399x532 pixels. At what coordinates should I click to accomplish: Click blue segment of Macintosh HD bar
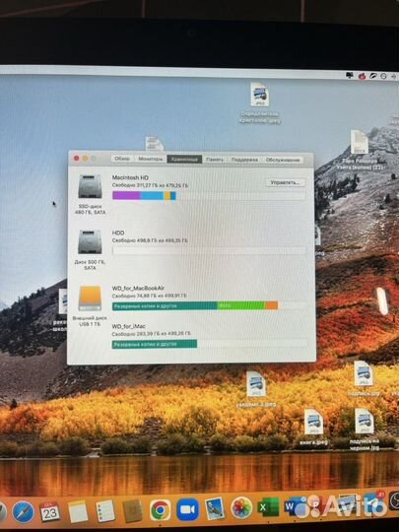[x=152, y=196]
